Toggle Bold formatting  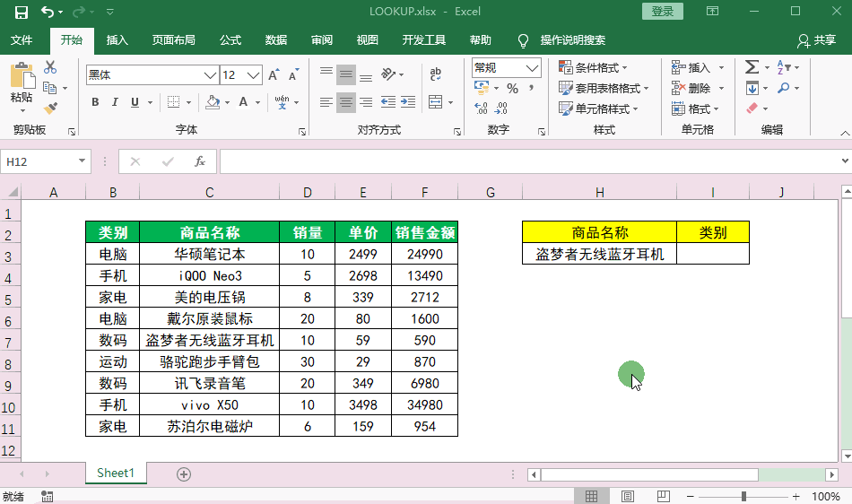pos(95,101)
